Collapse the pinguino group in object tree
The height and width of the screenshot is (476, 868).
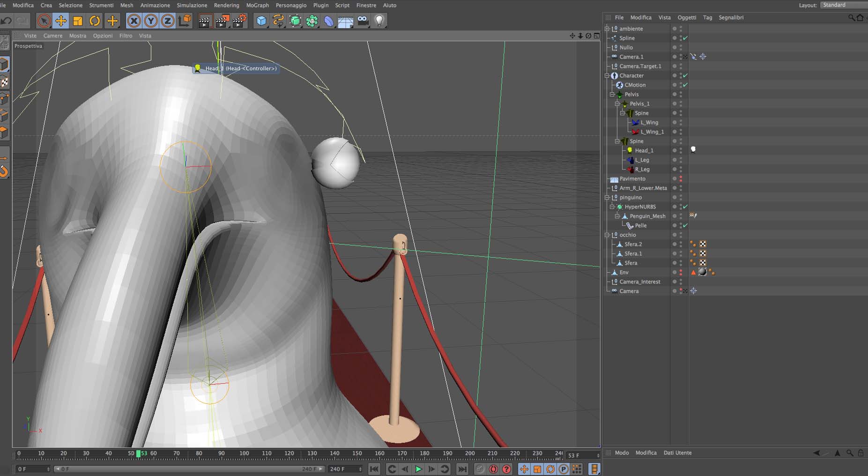608,197
